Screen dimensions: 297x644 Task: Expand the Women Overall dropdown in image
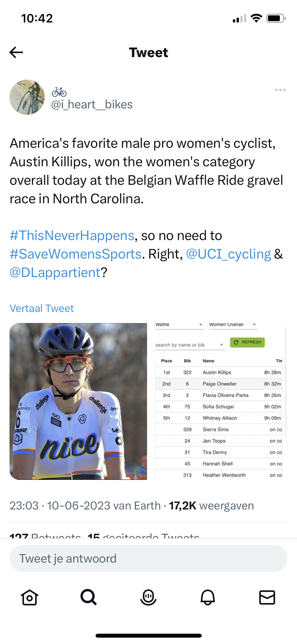[233, 325]
